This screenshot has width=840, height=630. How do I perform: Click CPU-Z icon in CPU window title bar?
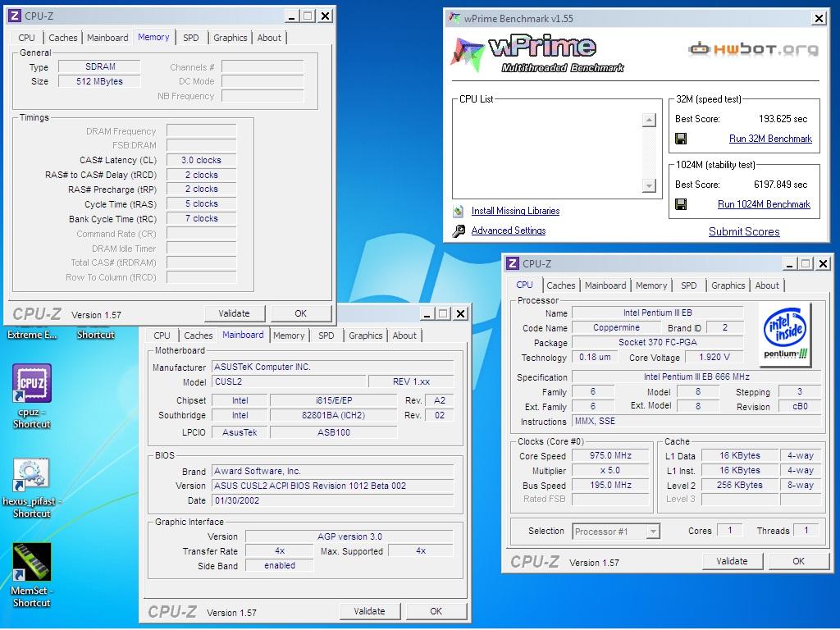click(x=513, y=263)
